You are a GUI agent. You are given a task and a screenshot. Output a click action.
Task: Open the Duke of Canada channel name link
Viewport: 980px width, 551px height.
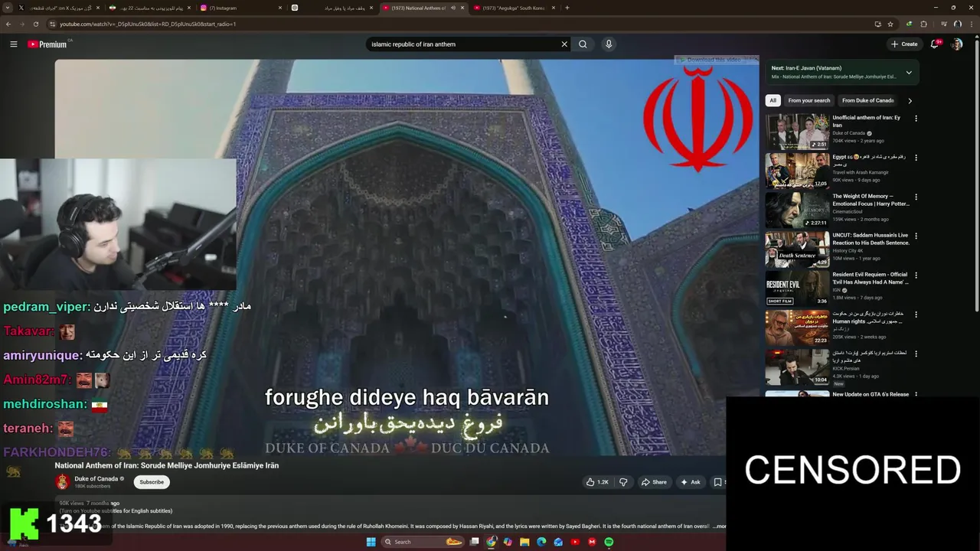[x=96, y=479]
